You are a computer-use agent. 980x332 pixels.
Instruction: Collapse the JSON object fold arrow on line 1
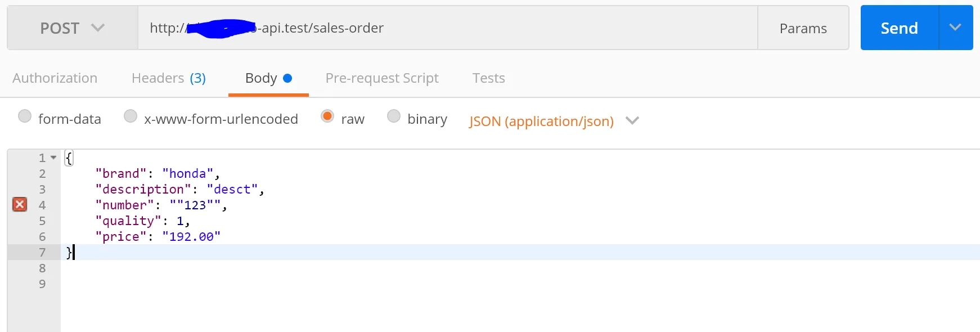pyautogui.click(x=53, y=158)
